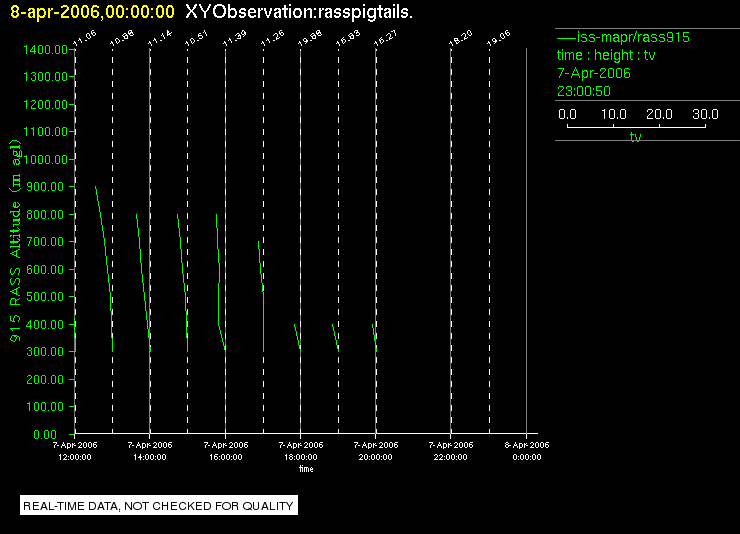Click the 7-Apr-2006 12:00:00 time axis label
740x534 pixels.
[x=75, y=451]
